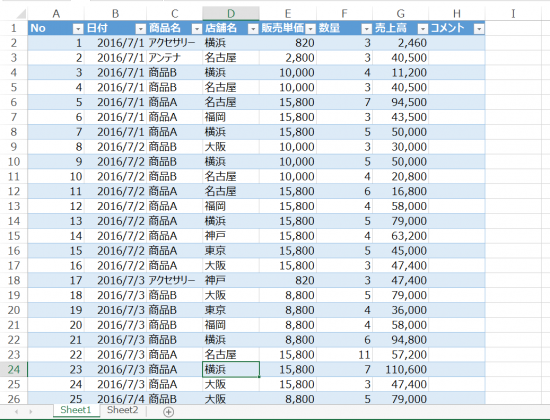This screenshot has height=420, width=550.
Task: Click the next sheet navigation arrow
Action: click(x=31, y=412)
